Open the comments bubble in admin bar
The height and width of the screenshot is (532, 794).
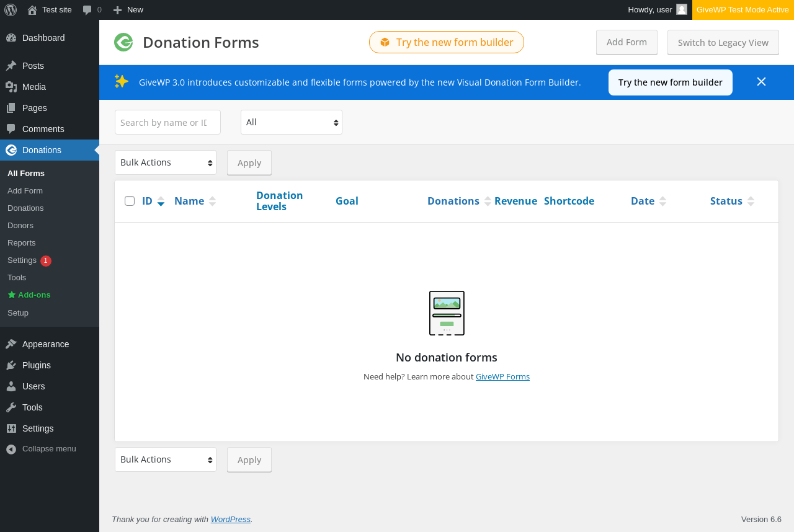87,10
